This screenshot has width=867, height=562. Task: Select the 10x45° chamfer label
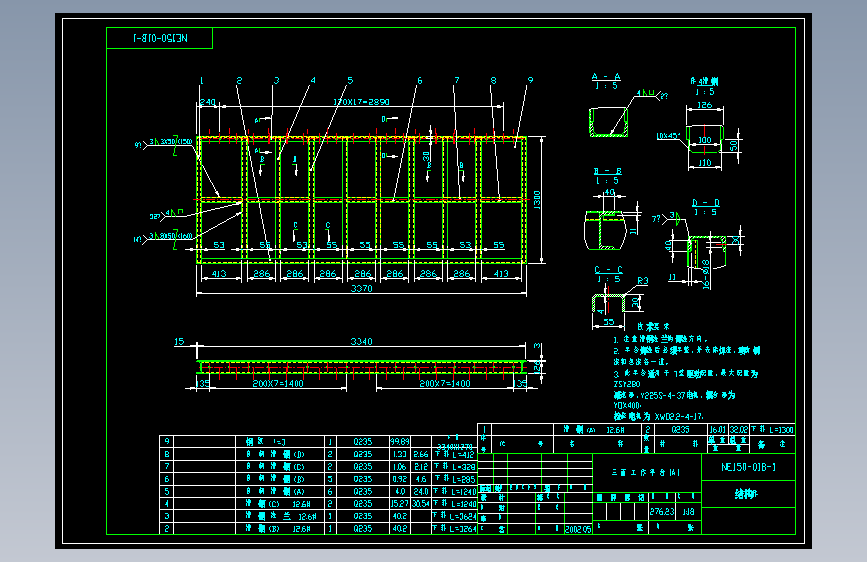668,136
